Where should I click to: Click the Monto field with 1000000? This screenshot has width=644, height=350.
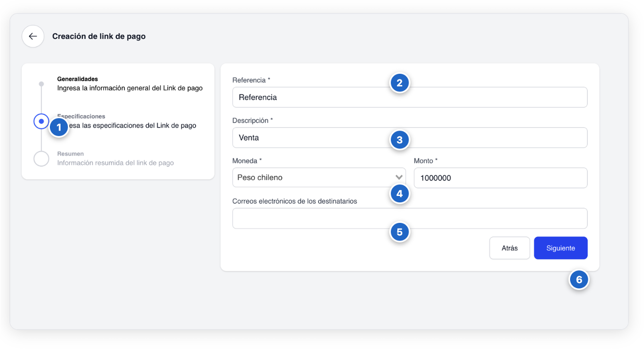(501, 178)
